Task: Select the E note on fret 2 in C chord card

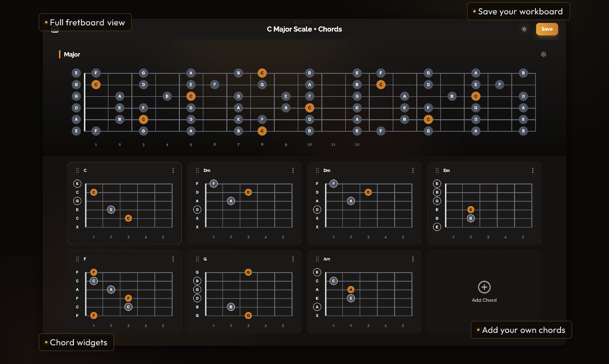Action: tap(111, 210)
